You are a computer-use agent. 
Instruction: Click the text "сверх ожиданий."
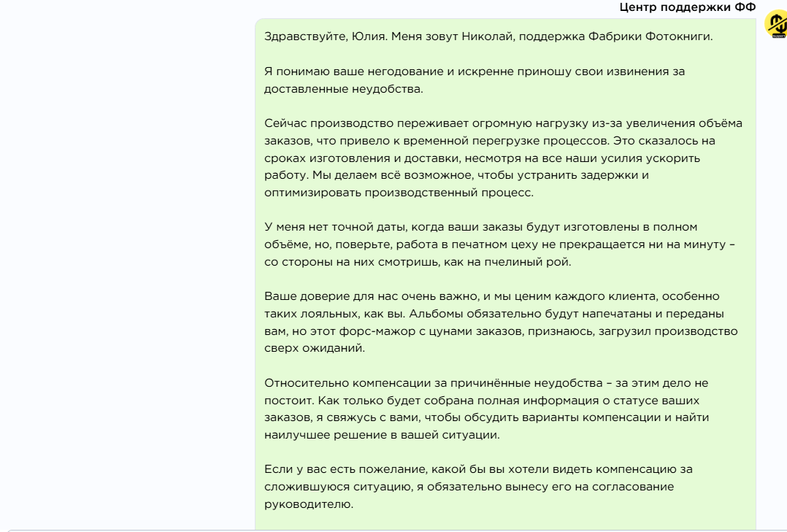coord(314,348)
